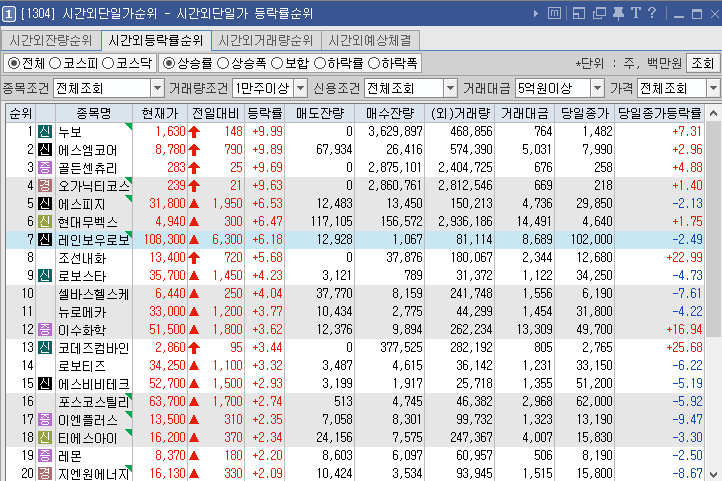This screenshot has height=481, width=722.
Task: Click the boxed 'm' icon in title bar
Action: 554,13
